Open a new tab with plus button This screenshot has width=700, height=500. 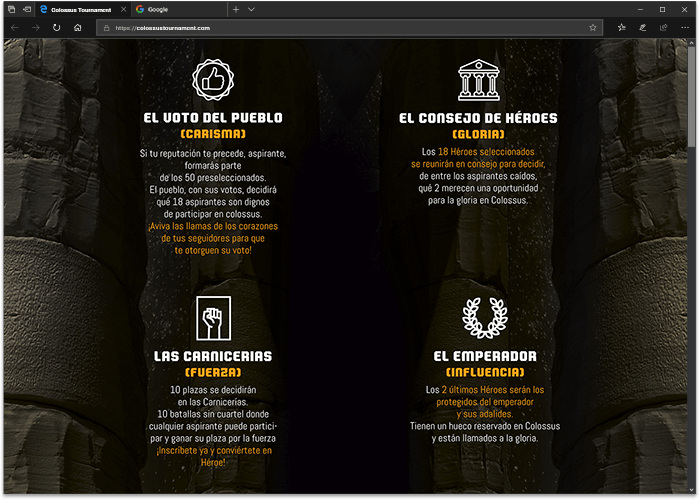click(x=236, y=9)
